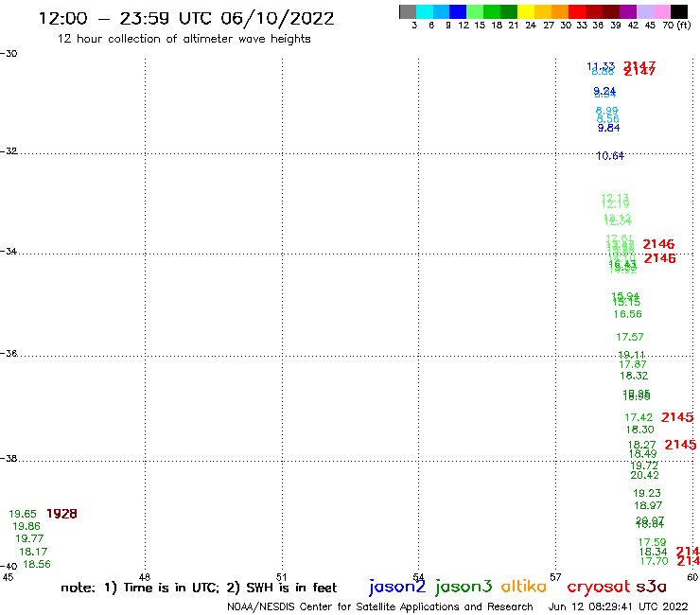Pick the yellow legend color swatch
Viewport: 700px width, 615px height.
526,11
